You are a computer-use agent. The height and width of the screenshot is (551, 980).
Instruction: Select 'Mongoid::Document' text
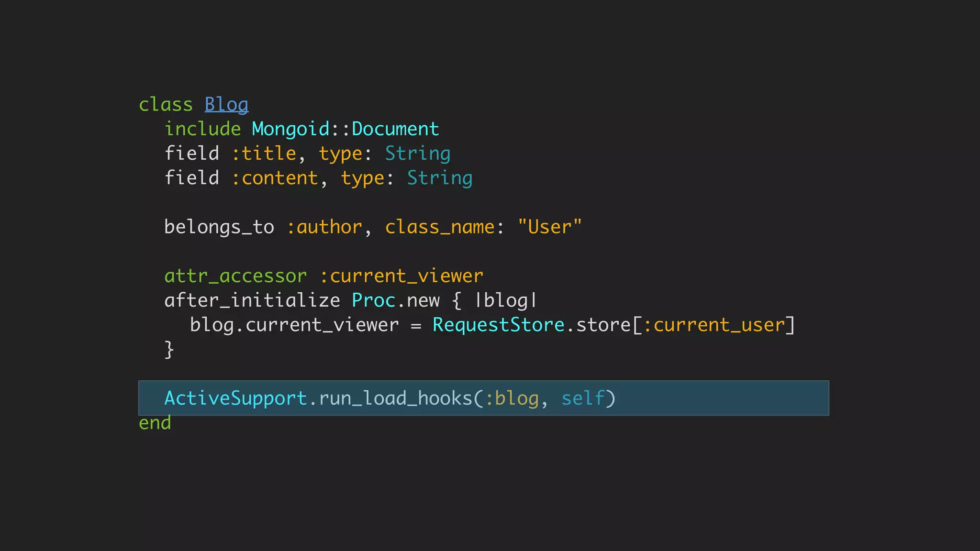tap(345, 129)
